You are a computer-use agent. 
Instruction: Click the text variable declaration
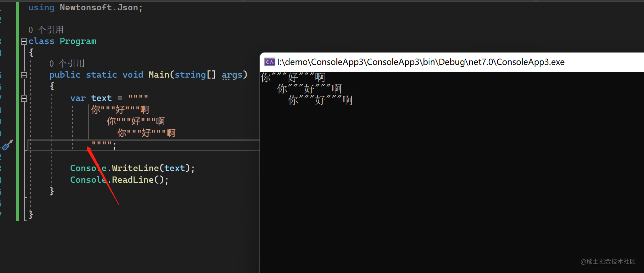101,98
